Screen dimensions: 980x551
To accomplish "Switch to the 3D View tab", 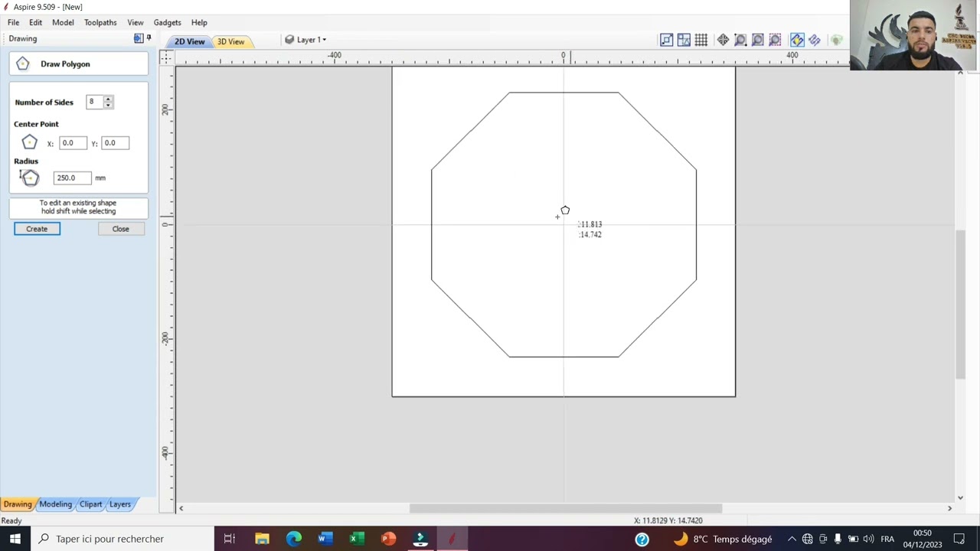I will point(230,41).
